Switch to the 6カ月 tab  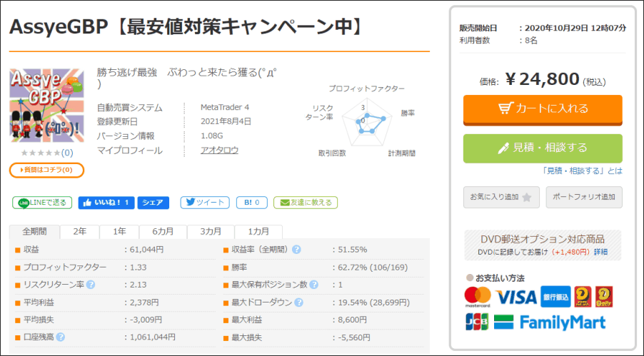[163, 232]
